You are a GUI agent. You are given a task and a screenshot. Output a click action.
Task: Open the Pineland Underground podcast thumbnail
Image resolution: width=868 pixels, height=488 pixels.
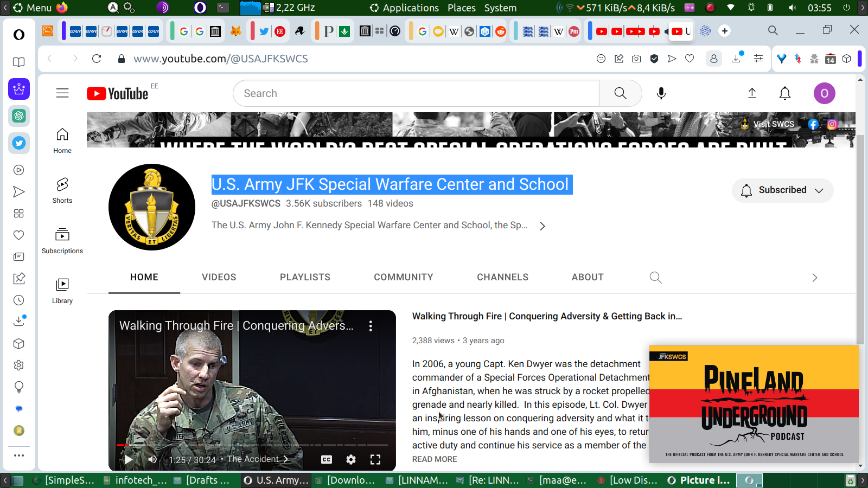pos(754,404)
